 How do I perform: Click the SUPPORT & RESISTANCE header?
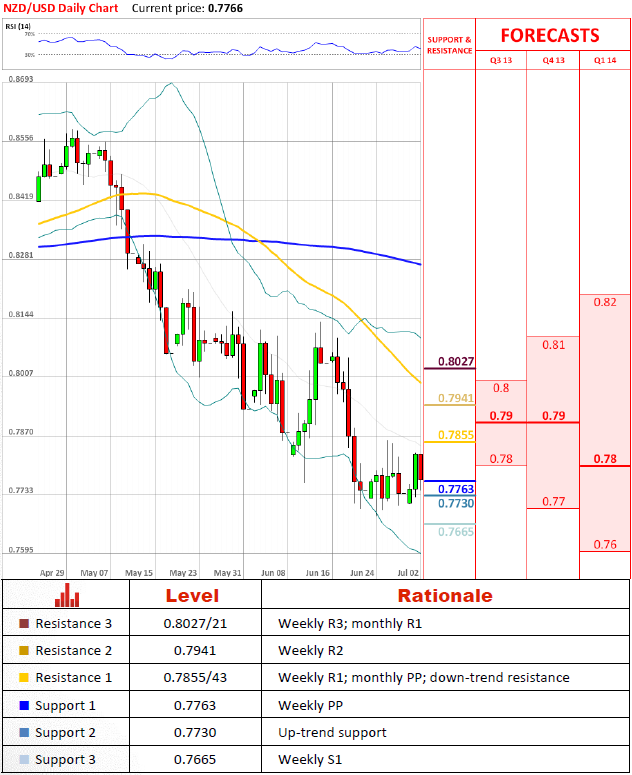450,45
